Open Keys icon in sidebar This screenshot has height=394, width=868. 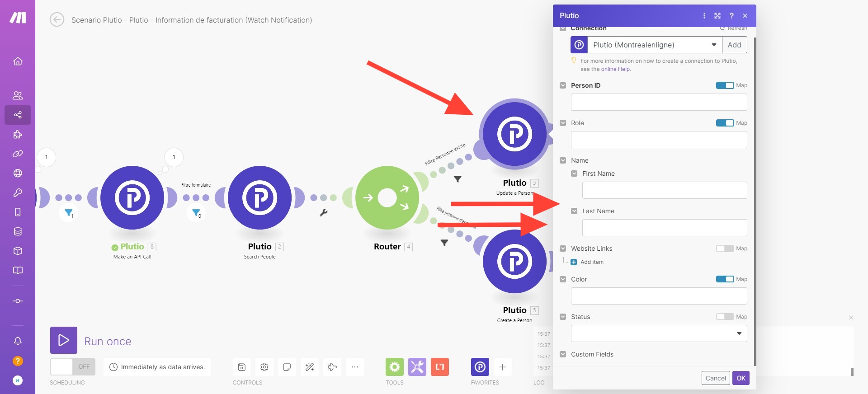click(x=18, y=192)
